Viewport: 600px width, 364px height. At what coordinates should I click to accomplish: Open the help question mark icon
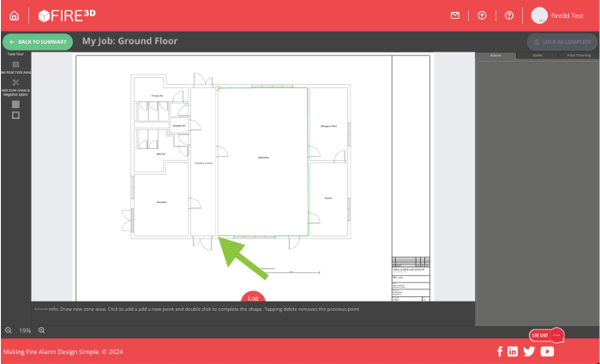509,15
